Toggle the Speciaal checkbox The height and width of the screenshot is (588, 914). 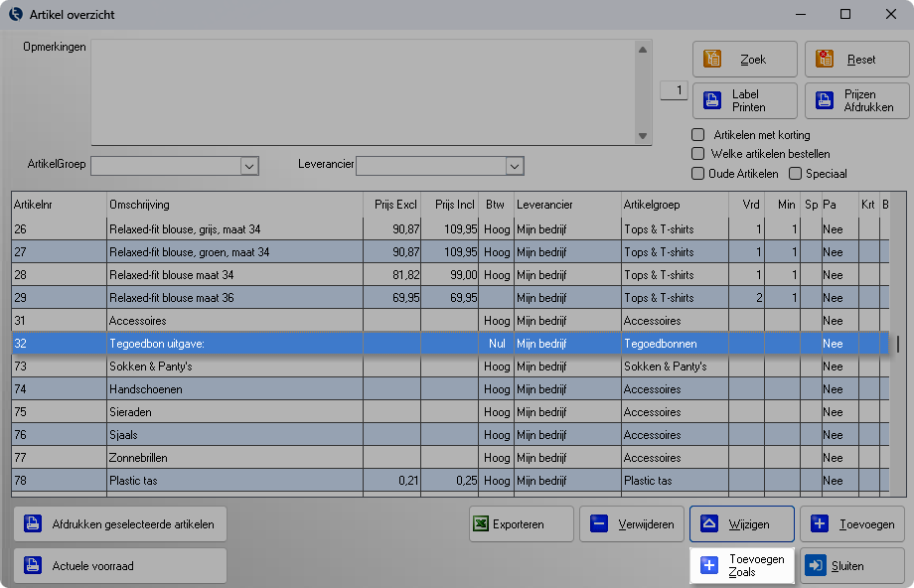click(x=795, y=174)
